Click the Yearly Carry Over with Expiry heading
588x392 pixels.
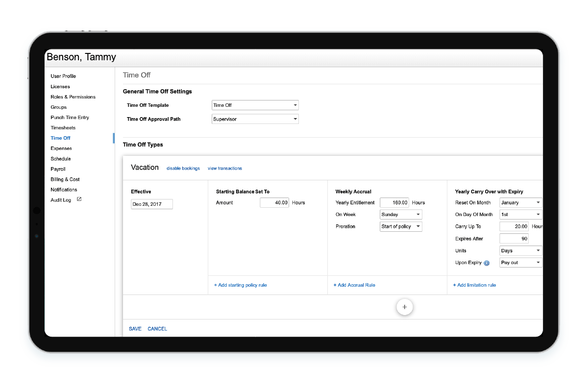(489, 192)
